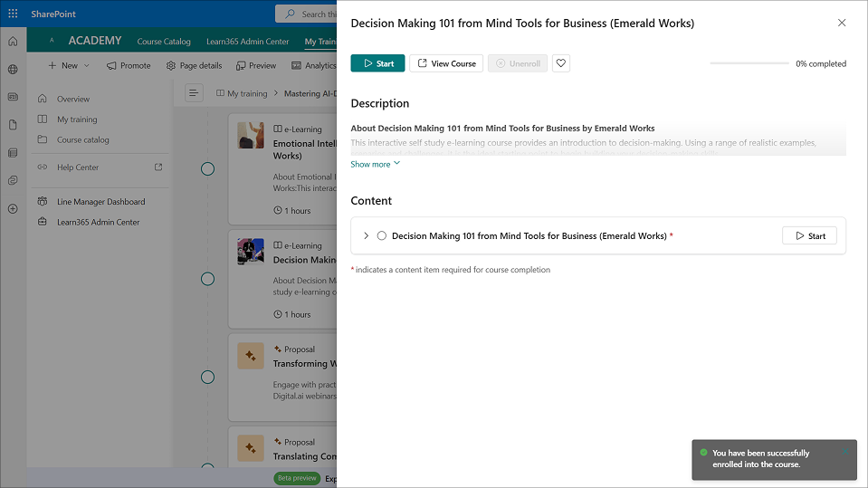This screenshot has height=488, width=868.
Task: Close the course details panel
Action: (x=842, y=23)
